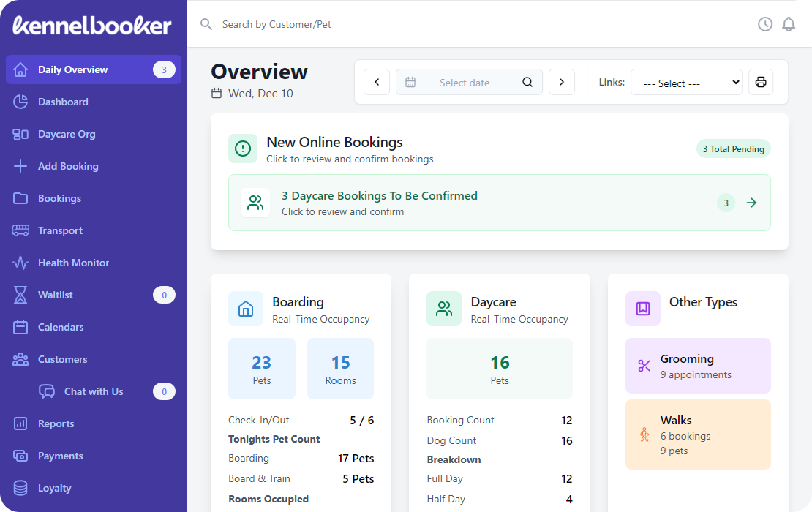Open the 3 Daycare Bookings arrow
Screen dimensions: 812x512
[751, 203]
